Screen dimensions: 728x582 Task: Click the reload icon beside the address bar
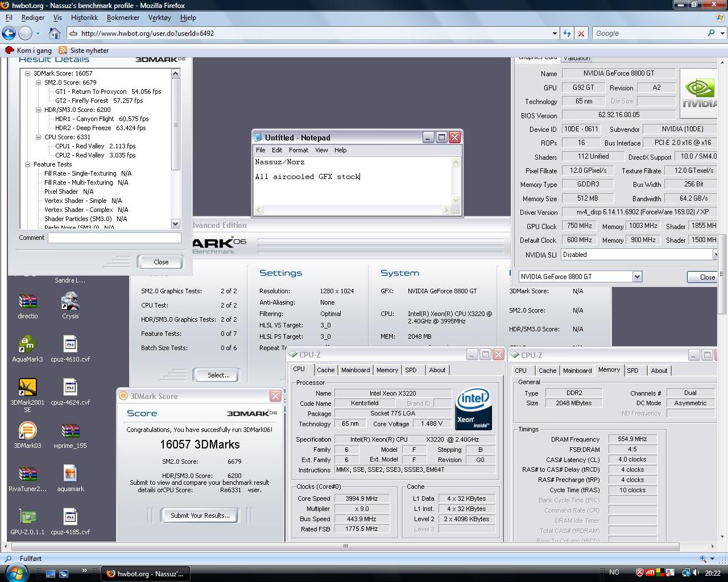point(567,34)
